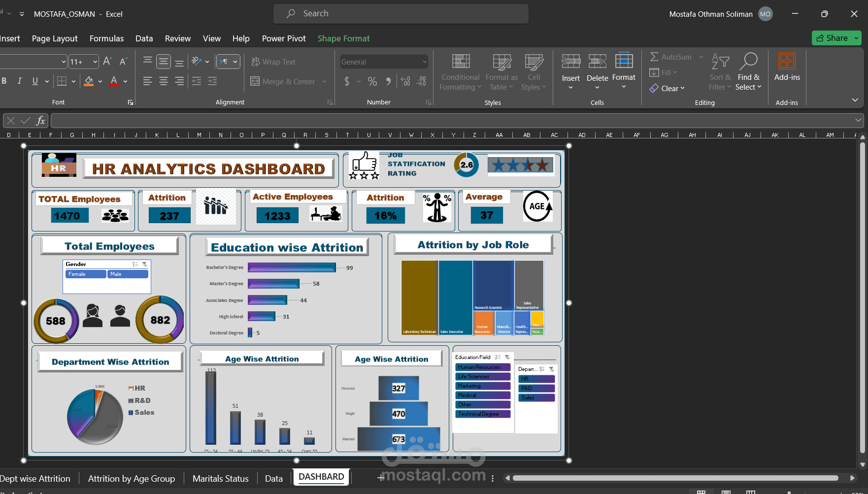
Task: Click the AutoSum icon
Action: [655, 57]
